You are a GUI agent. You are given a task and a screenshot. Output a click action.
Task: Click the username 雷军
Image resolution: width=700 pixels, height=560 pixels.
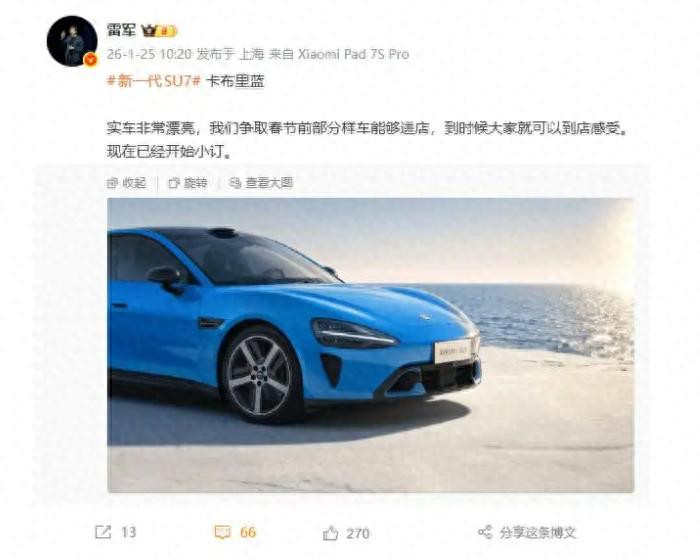pos(121,30)
